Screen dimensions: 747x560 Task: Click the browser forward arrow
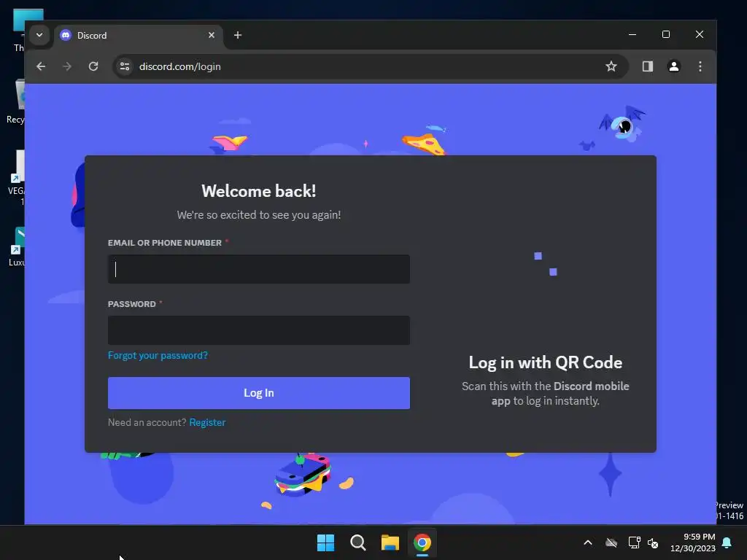point(67,66)
